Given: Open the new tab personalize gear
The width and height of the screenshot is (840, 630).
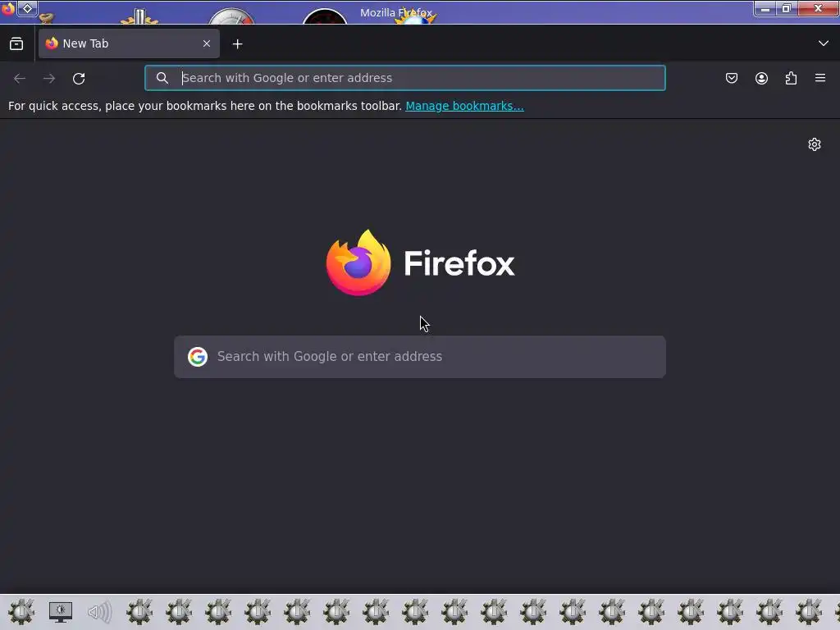Looking at the screenshot, I should 815,144.
